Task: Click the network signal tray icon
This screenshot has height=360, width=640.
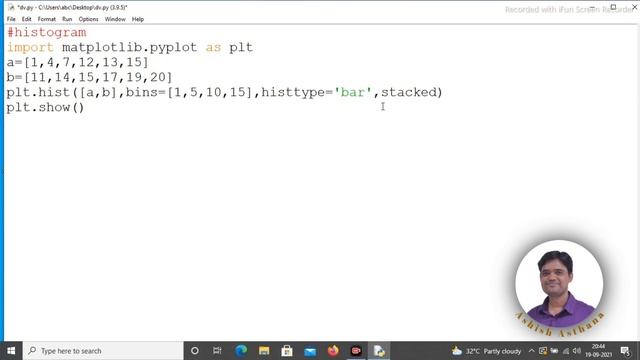Action: 566,351
